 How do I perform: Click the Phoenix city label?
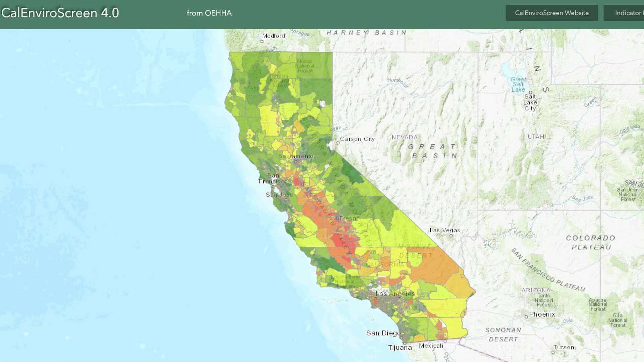point(542,314)
